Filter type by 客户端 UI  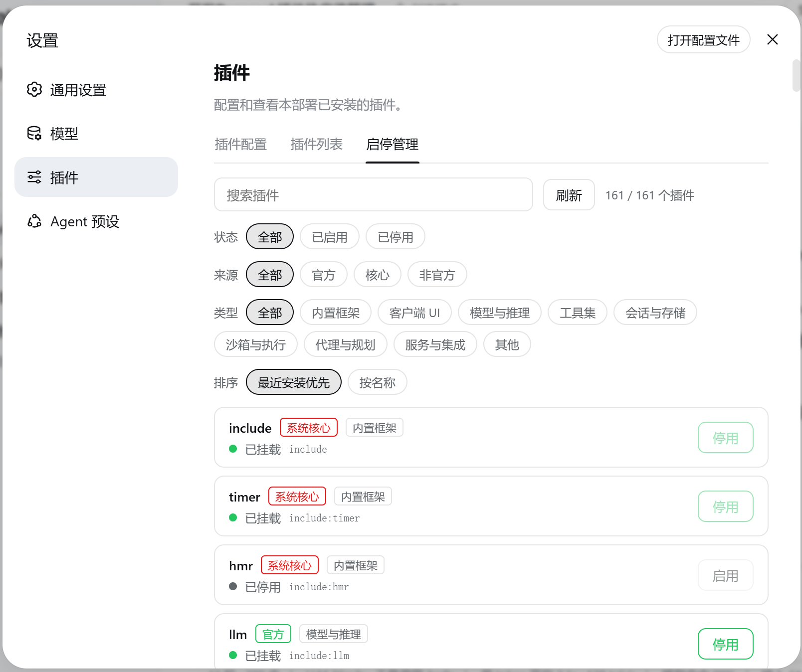pos(415,313)
